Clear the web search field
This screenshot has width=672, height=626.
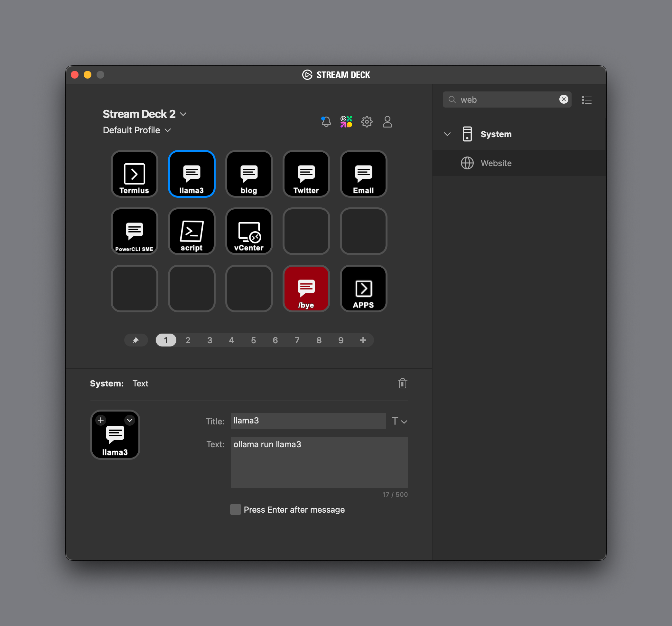point(564,100)
